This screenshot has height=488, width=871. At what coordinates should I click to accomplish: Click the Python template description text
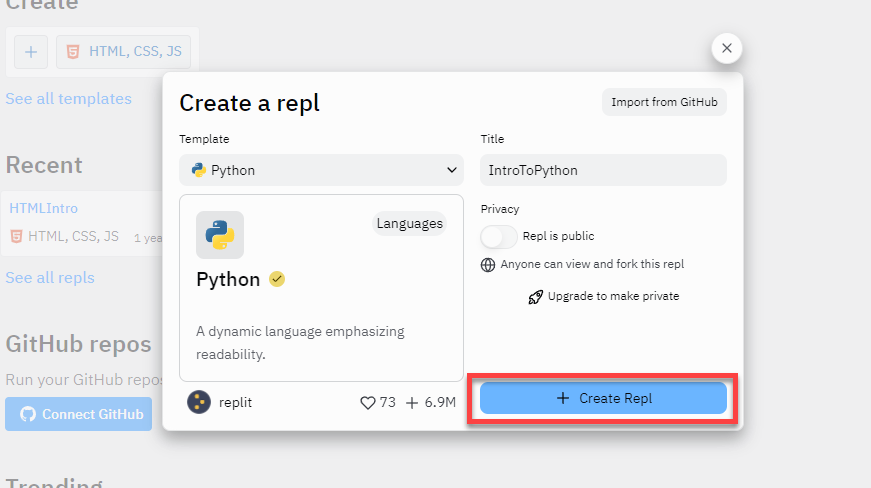pyautogui.click(x=300, y=343)
